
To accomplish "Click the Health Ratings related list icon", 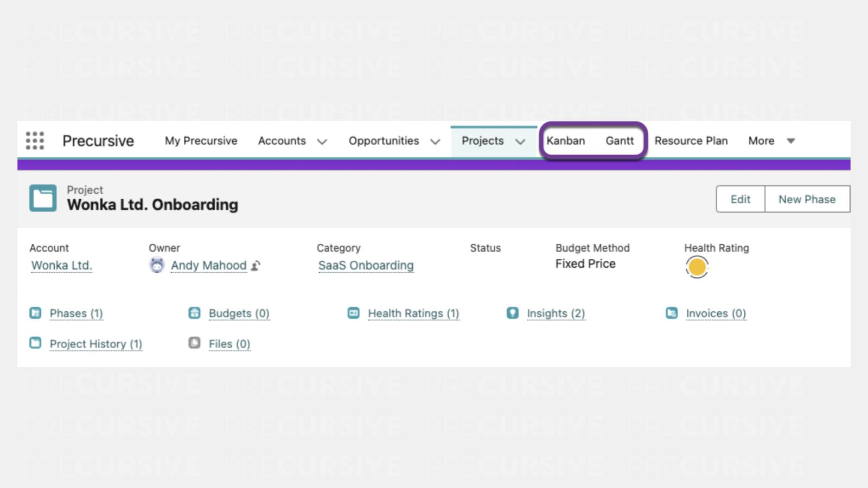I will click(353, 313).
